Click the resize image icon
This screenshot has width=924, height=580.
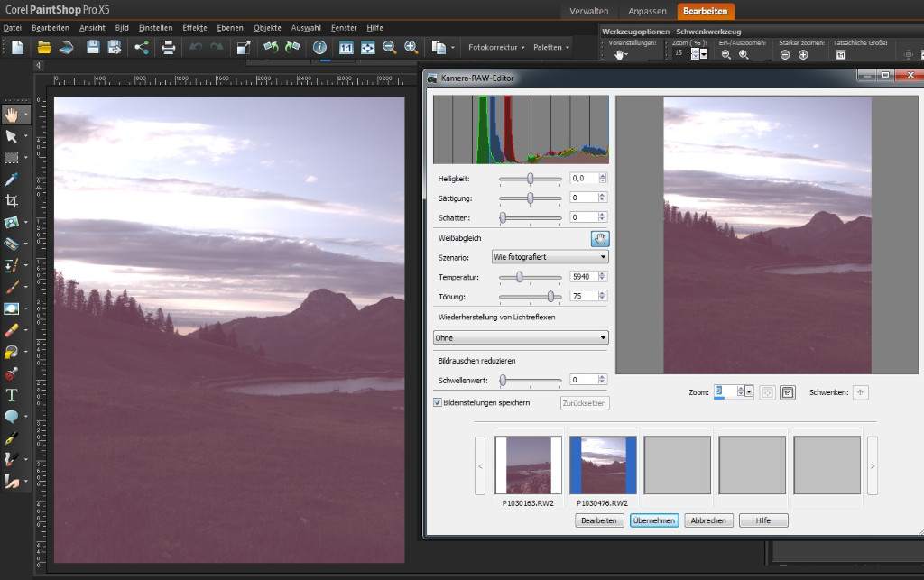tap(244, 47)
